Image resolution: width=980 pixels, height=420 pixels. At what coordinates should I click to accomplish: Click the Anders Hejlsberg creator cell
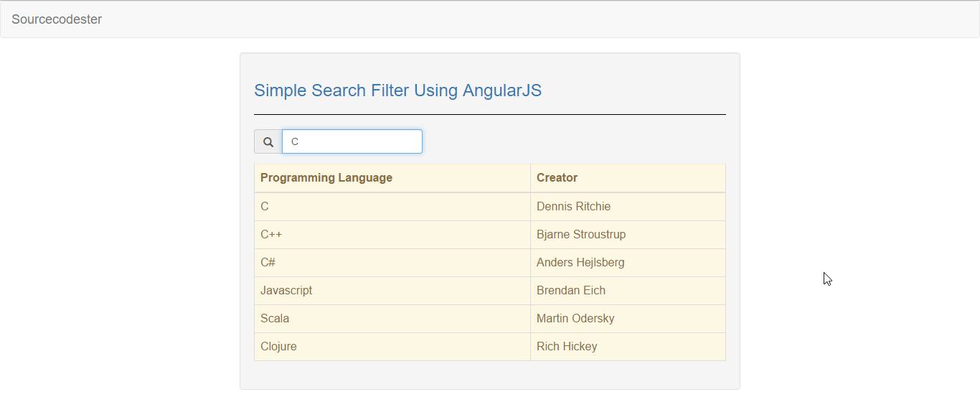(628, 263)
